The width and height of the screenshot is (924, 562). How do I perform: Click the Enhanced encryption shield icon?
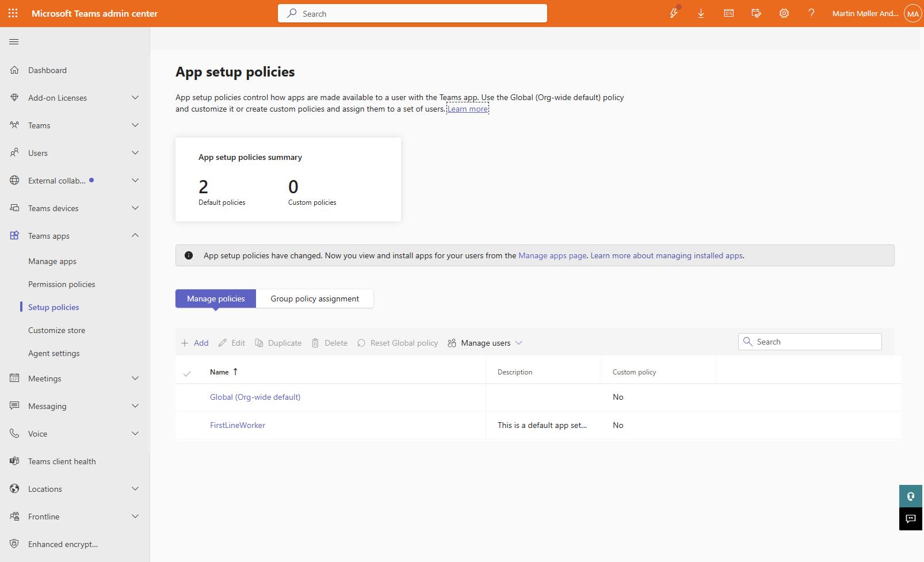point(14,544)
